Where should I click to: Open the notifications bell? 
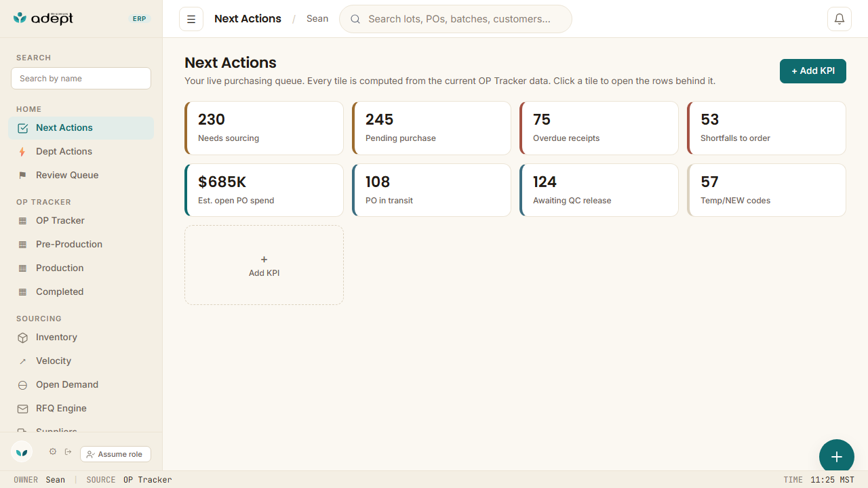(x=840, y=19)
